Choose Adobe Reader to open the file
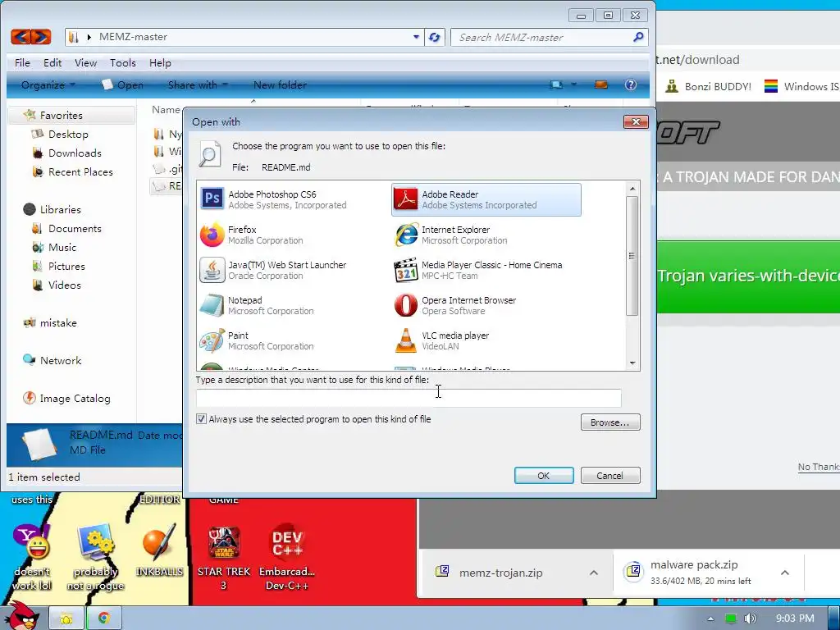The width and height of the screenshot is (840, 630). tap(486, 199)
